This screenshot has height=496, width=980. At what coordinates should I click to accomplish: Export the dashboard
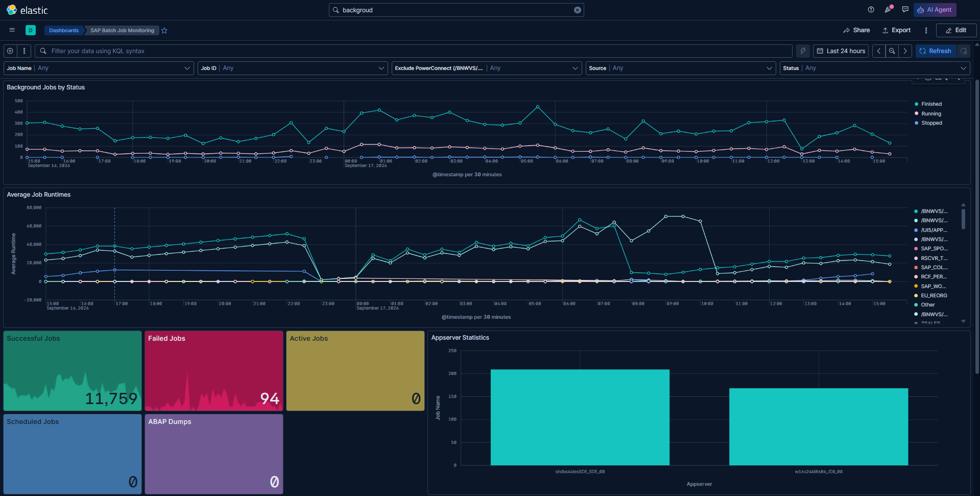pos(896,30)
